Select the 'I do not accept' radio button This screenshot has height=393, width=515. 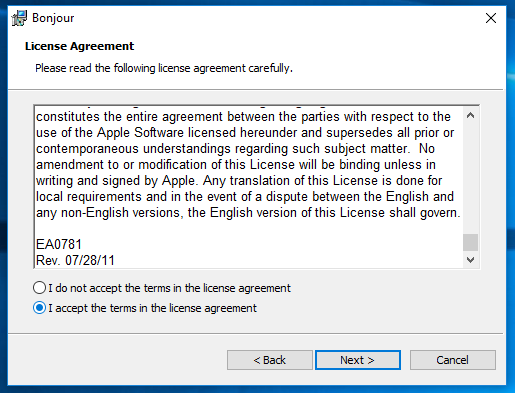39,288
